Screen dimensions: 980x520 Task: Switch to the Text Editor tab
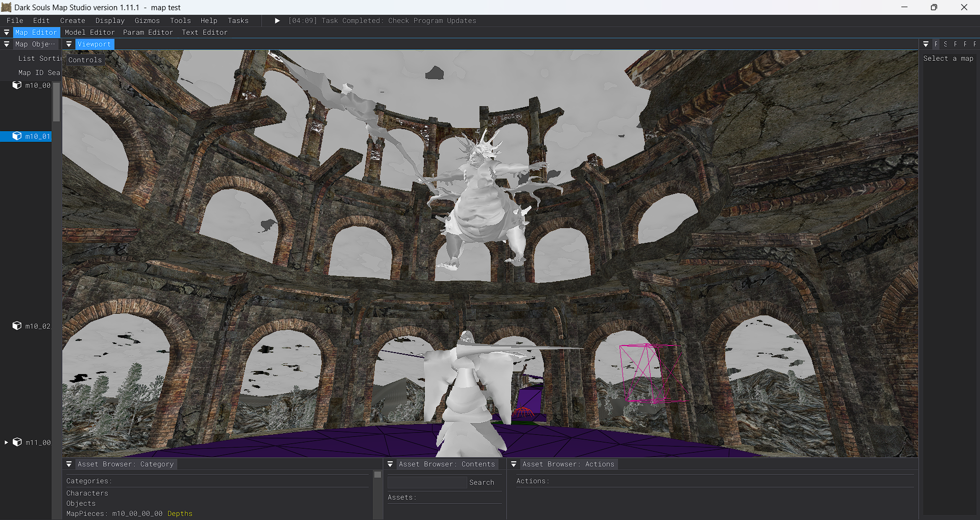[205, 33]
